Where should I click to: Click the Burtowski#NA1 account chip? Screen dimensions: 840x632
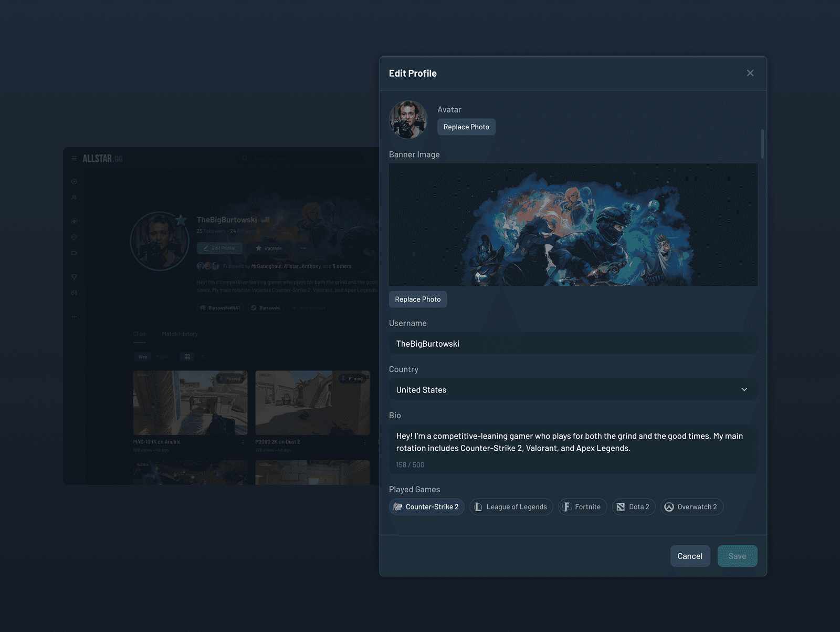point(220,308)
